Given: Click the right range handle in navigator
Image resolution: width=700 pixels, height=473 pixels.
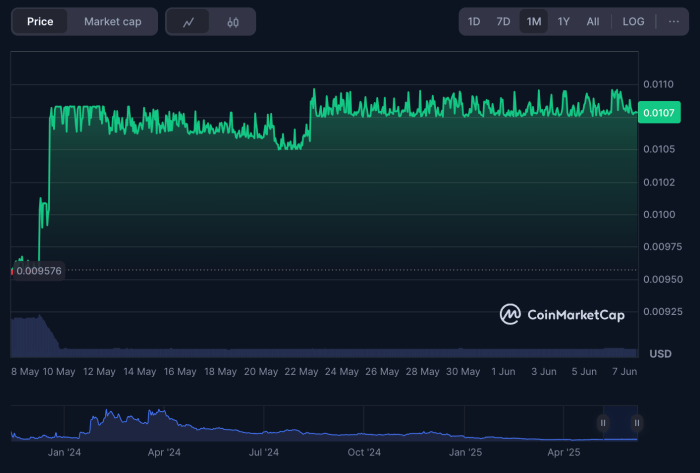Looking at the screenshot, I should click(x=637, y=423).
